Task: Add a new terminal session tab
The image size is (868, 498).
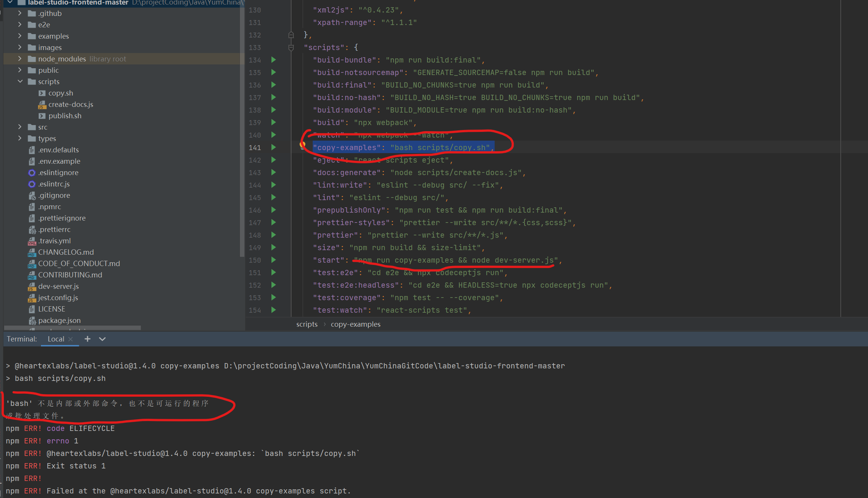Action: (x=88, y=339)
